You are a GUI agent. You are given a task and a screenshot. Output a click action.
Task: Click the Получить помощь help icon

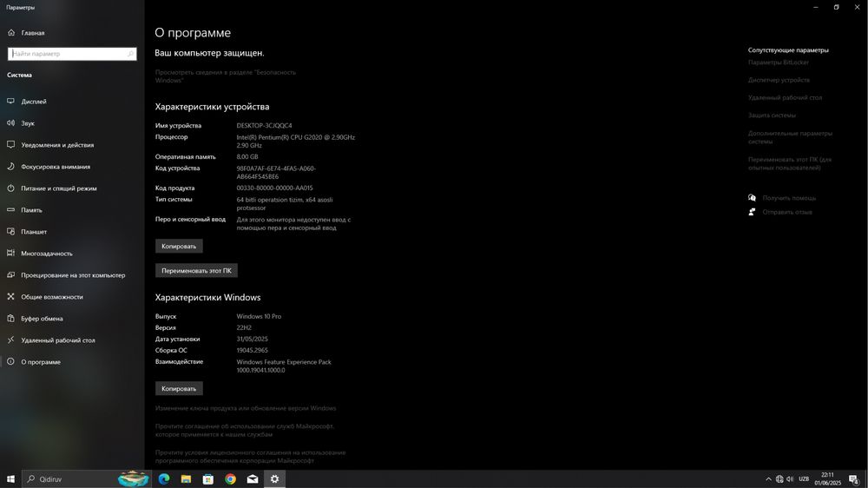pos(752,198)
